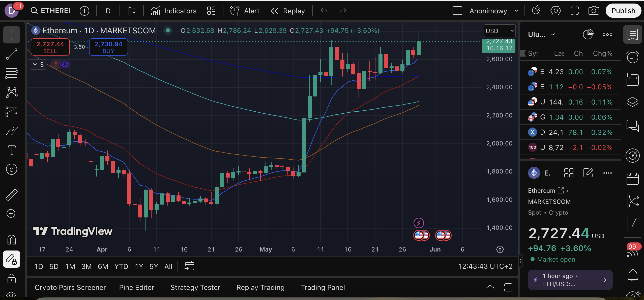
Task: Click the purple lightning event marker on timeline
Action: pos(419,223)
